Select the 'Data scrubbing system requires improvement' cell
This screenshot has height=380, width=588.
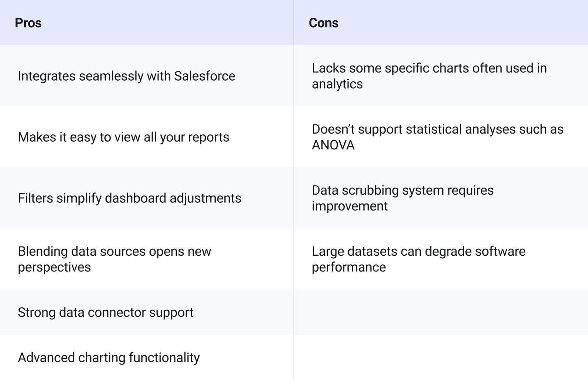click(402, 198)
